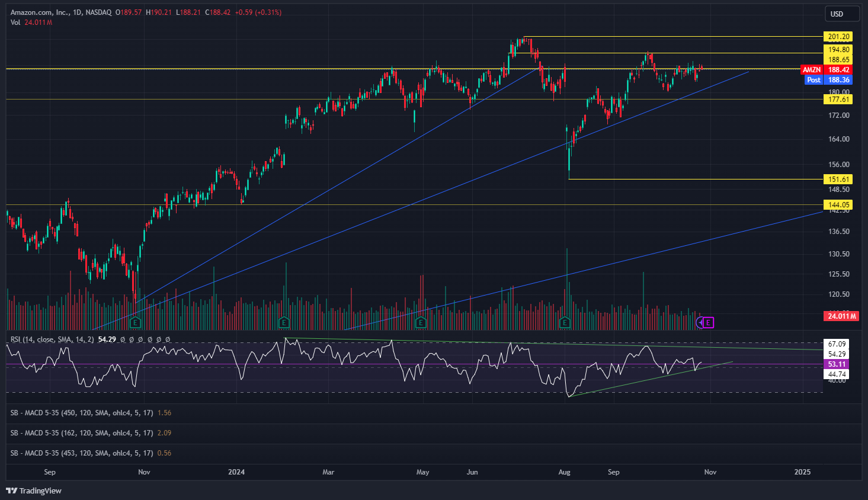
Task: Open the USD currency selector
Action: pos(843,14)
